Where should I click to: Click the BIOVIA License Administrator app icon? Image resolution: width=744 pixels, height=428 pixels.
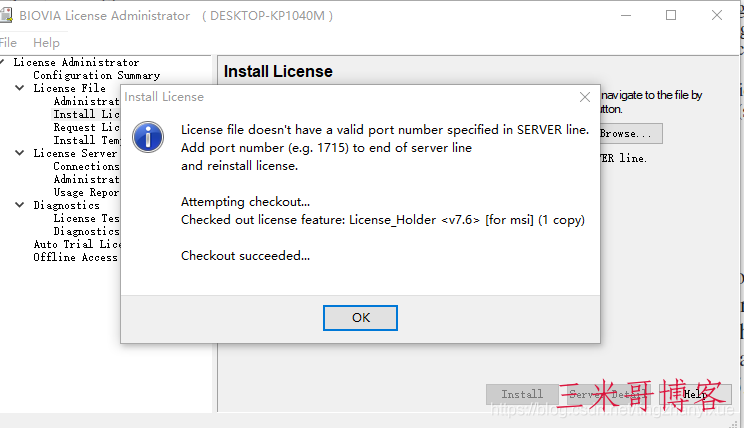click(x=6, y=15)
